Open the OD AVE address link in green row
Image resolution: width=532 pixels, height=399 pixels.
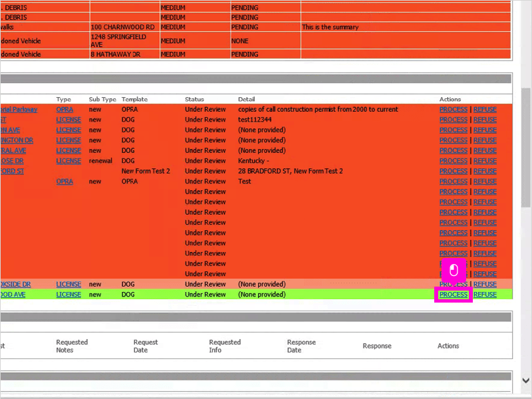click(x=13, y=295)
